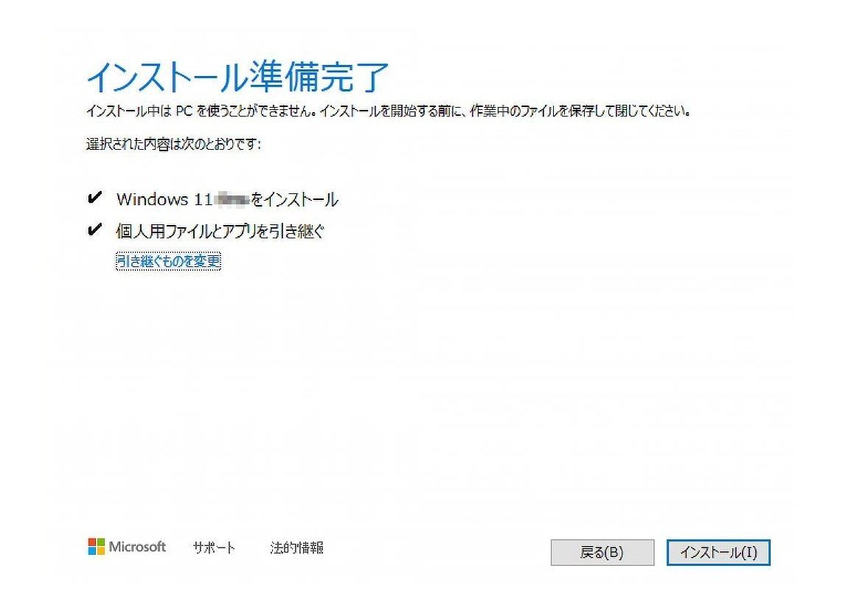Viewport: 868px width, 605px height.
Task: Click the checkmark beside 個人用ファイルとアプリを引き継ぐ
Action: click(94, 229)
